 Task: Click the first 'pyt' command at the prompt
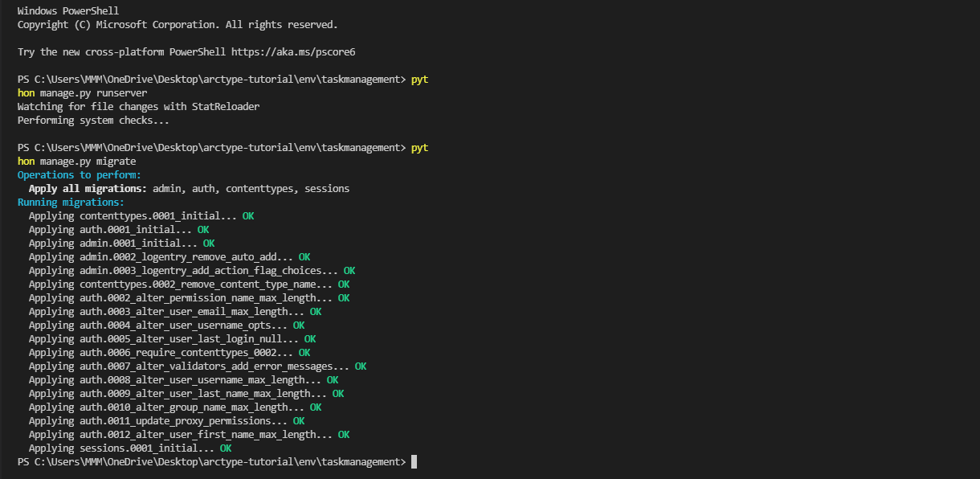419,79
